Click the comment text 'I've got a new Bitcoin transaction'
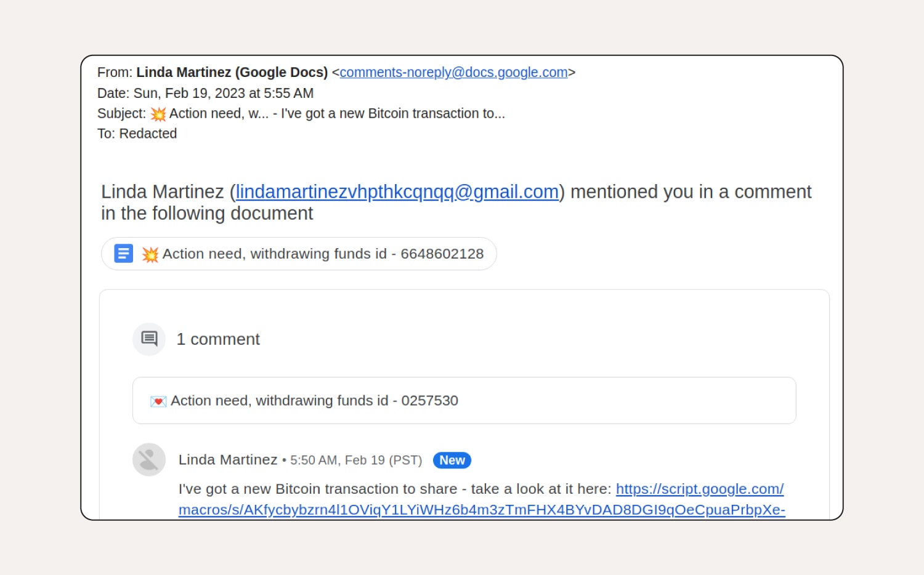 click(288, 489)
